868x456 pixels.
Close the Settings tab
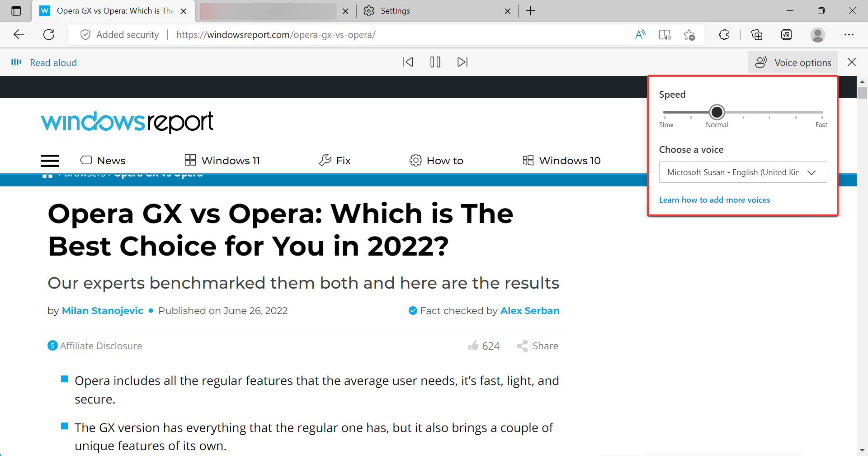(x=508, y=11)
